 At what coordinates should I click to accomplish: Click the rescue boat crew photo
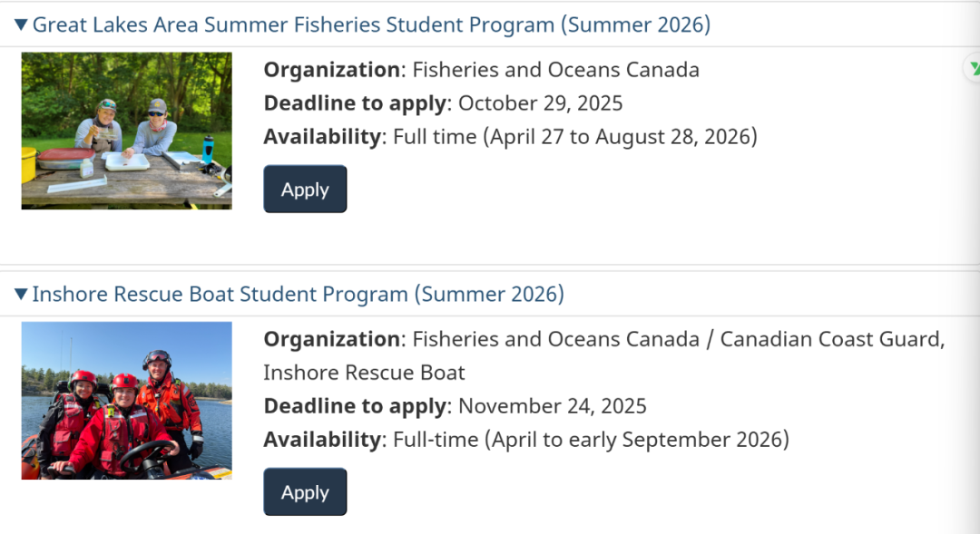tap(127, 400)
